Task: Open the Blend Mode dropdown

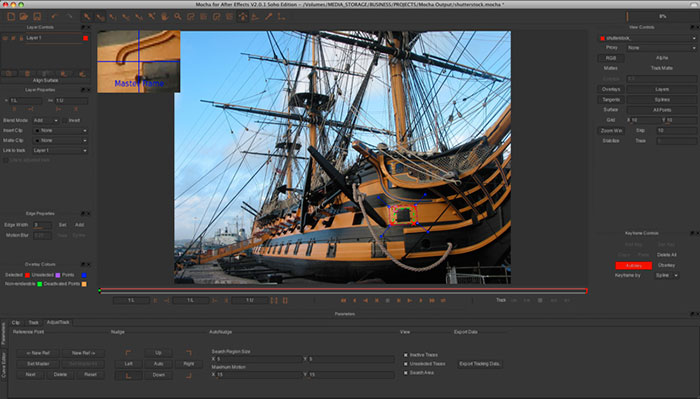Action: 46,121
